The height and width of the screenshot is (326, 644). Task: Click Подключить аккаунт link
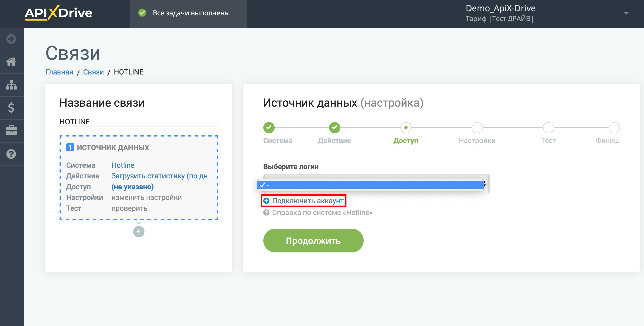[308, 201]
